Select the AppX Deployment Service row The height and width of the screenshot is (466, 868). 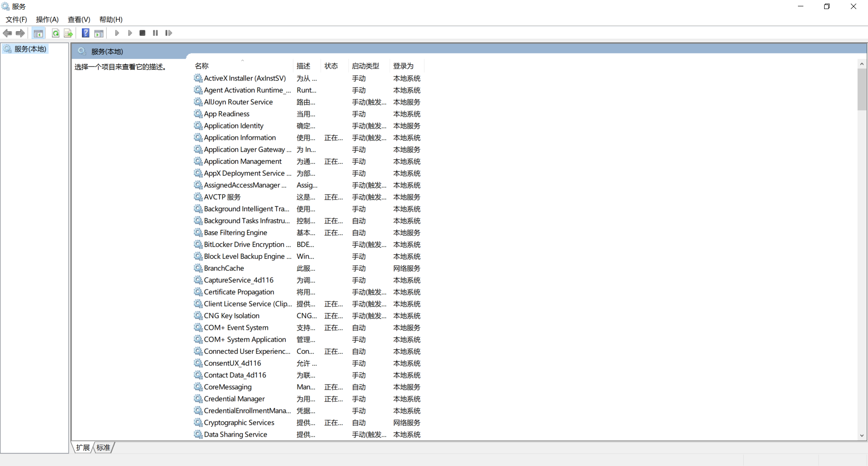(x=309, y=173)
